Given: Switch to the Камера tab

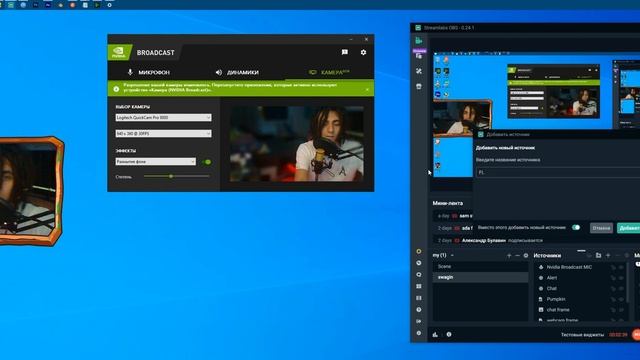Looking at the screenshot, I should coord(329,72).
